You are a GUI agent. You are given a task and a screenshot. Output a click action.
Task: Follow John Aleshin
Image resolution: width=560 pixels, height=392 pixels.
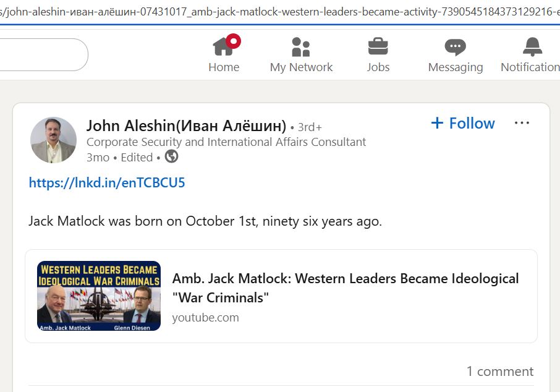coord(463,124)
